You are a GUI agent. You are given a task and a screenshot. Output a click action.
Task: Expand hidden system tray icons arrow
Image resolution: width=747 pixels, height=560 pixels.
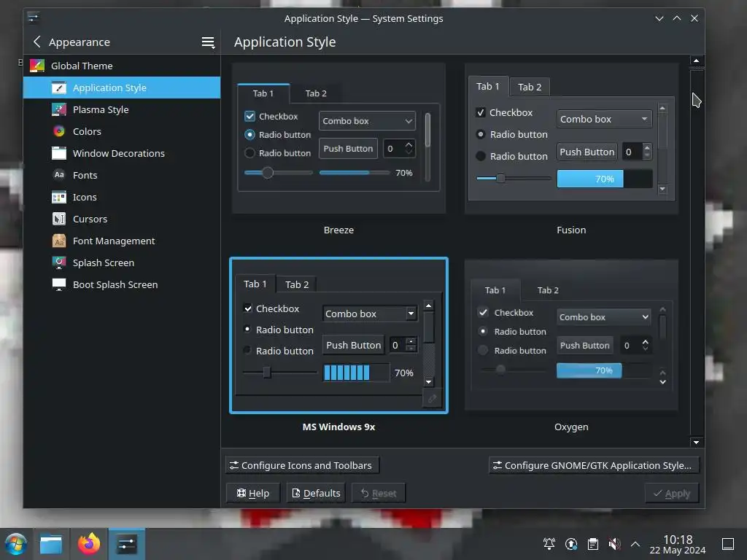pos(635,544)
